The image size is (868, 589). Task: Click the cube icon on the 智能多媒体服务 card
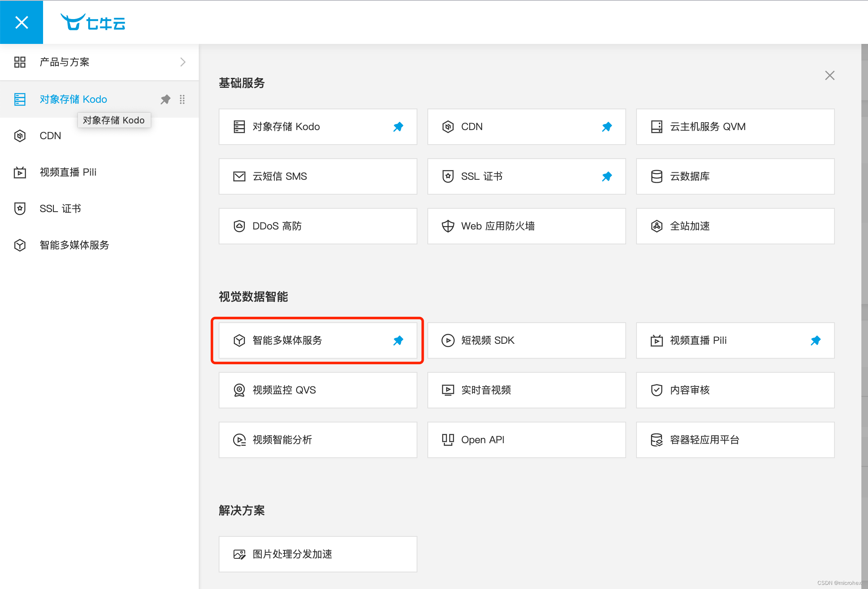[x=239, y=340]
